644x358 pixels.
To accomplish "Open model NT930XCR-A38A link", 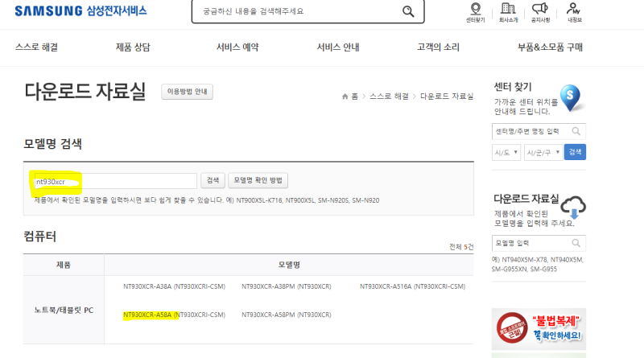I will click(174, 286).
